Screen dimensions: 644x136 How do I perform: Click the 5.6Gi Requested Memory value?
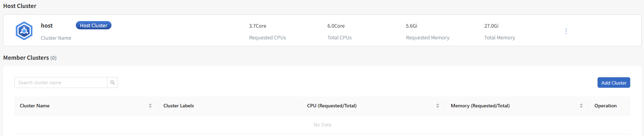click(412, 26)
